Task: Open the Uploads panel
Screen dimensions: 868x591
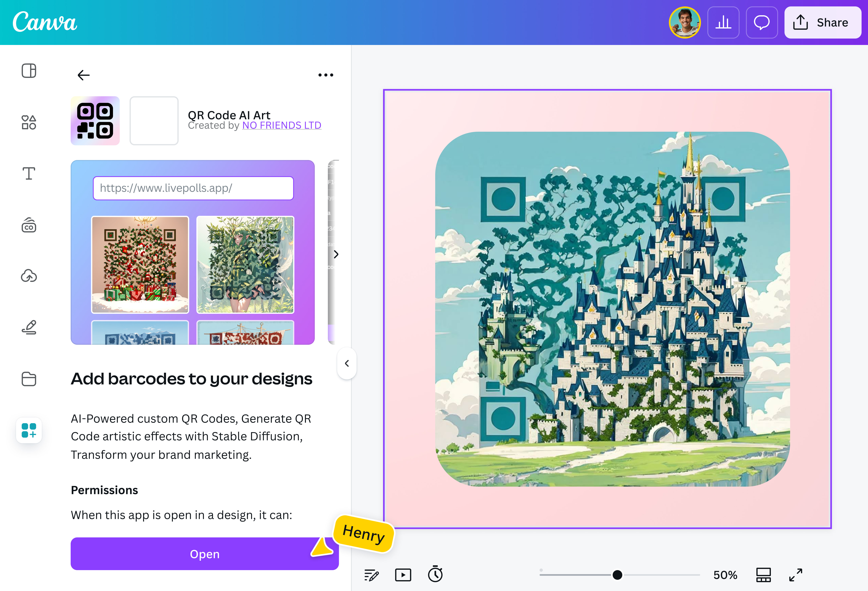Action: [29, 276]
